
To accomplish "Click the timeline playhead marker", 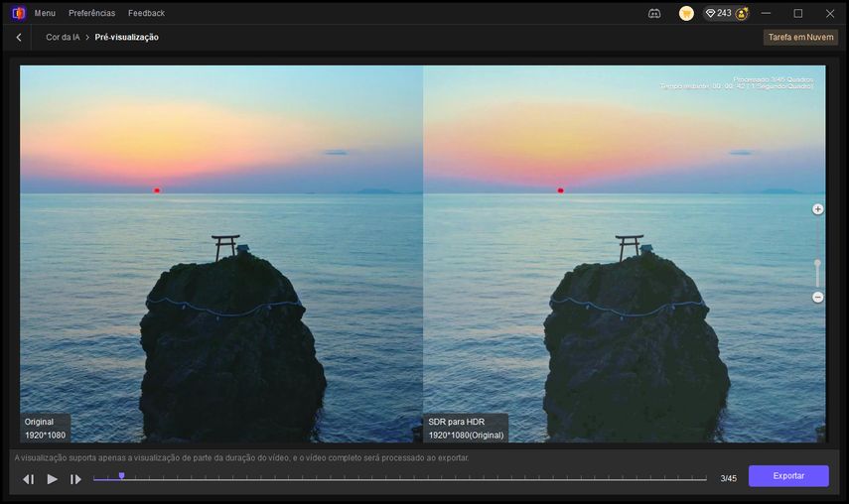I will pos(122,476).
